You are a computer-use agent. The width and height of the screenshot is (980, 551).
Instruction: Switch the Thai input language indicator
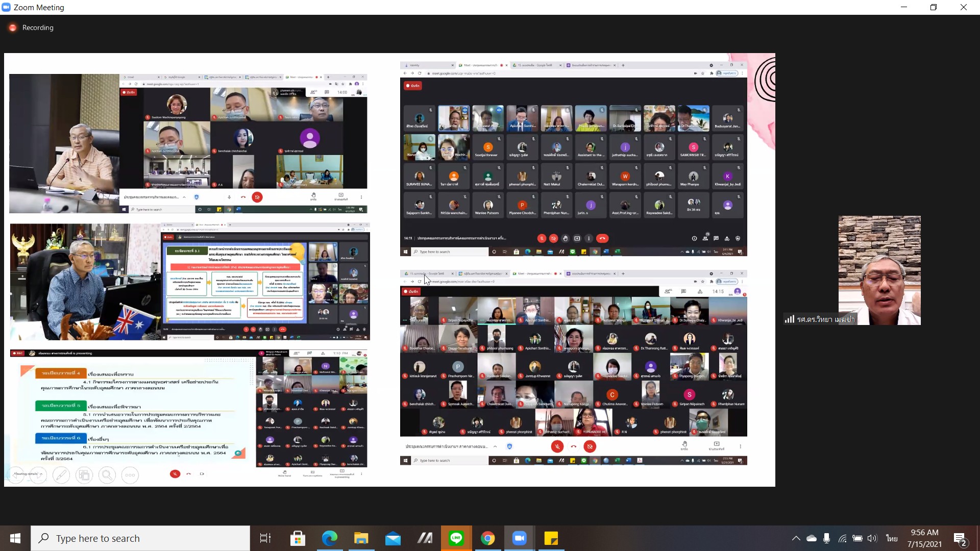point(892,538)
